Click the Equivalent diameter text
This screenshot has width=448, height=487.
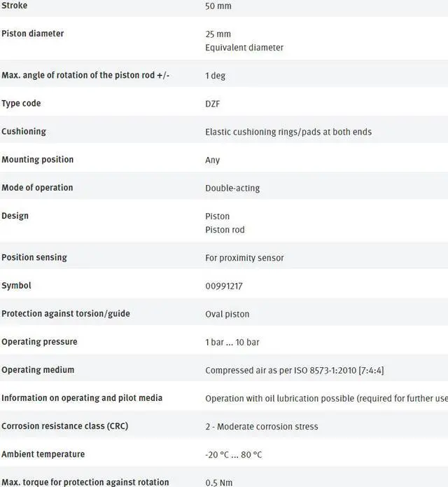(244, 48)
